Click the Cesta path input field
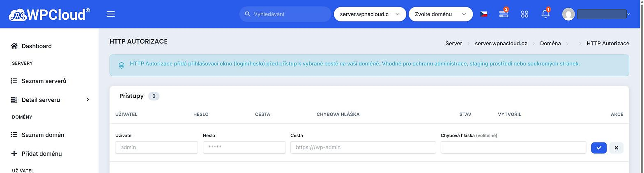The width and height of the screenshot is (644, 173). [363, 147]
